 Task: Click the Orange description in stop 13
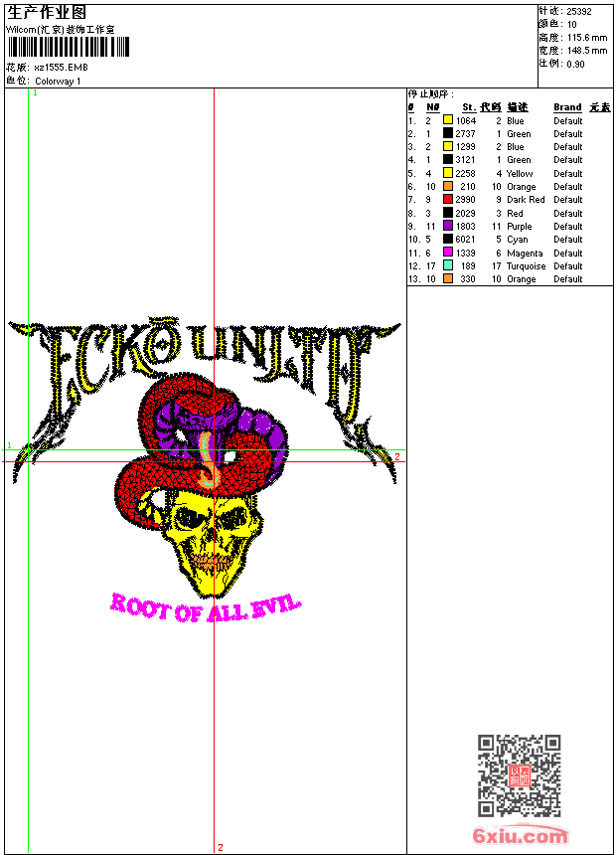tap(522, 279)
